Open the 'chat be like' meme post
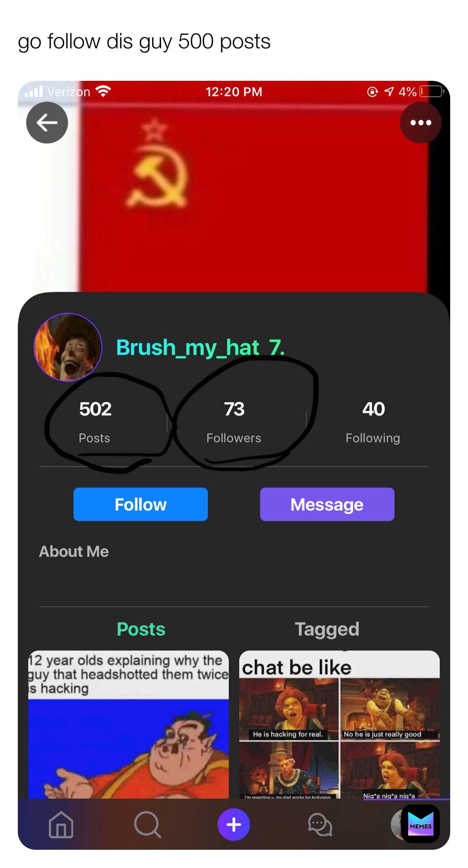This screenshot has width=468, height=868. coord(339,724)
